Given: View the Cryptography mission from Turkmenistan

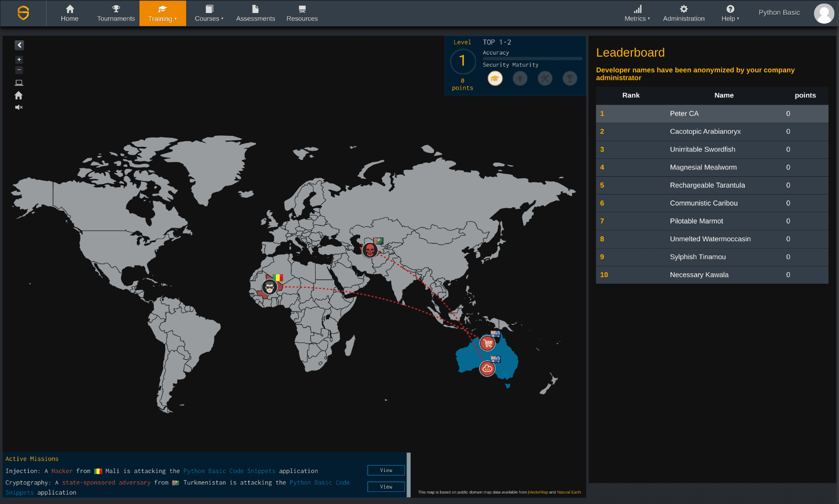Looking at the screenshot, I should [x=386, y=487].
